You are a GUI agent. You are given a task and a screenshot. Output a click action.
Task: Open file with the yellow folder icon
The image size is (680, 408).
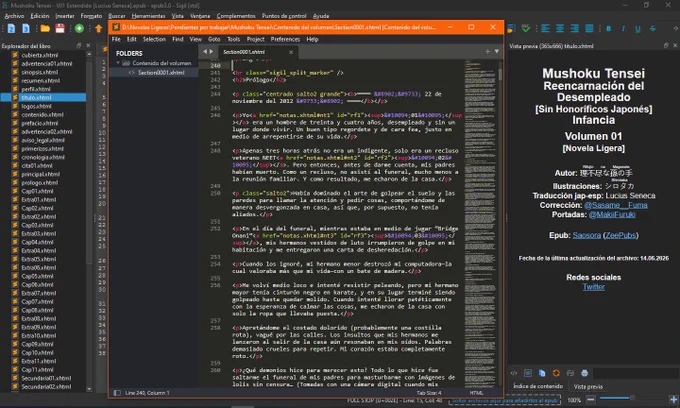45,29
